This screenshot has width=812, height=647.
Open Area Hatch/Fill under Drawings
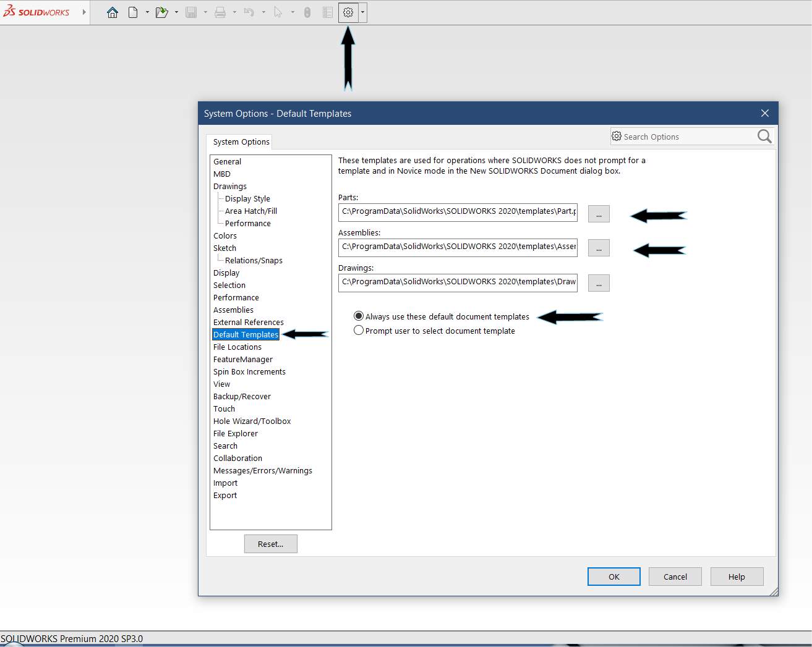pos(251,211)
